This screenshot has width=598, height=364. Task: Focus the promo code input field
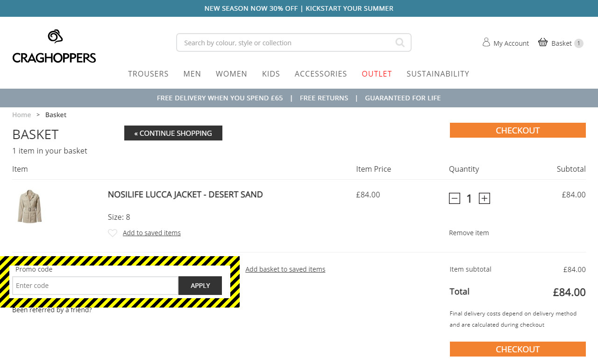click(95, 286)
